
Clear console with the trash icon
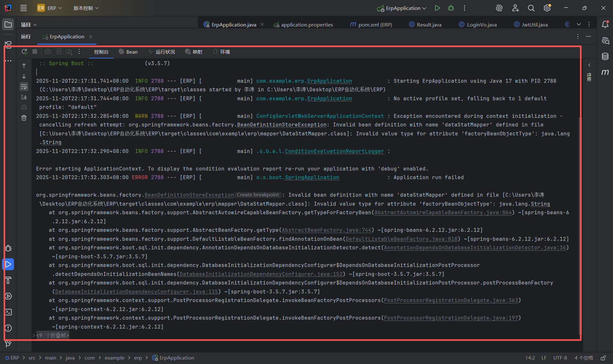click(x=24, y=118)
